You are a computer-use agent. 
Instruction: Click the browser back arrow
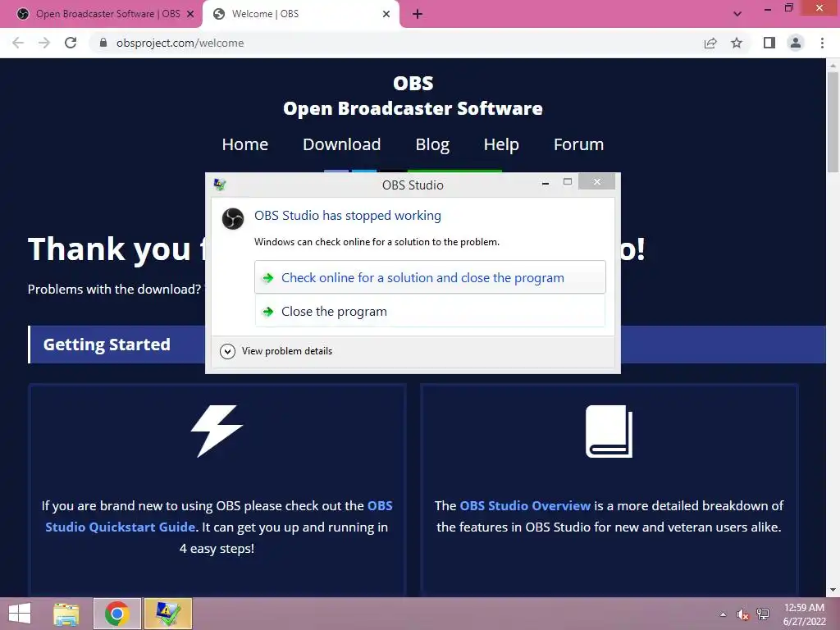pos(18,43)
